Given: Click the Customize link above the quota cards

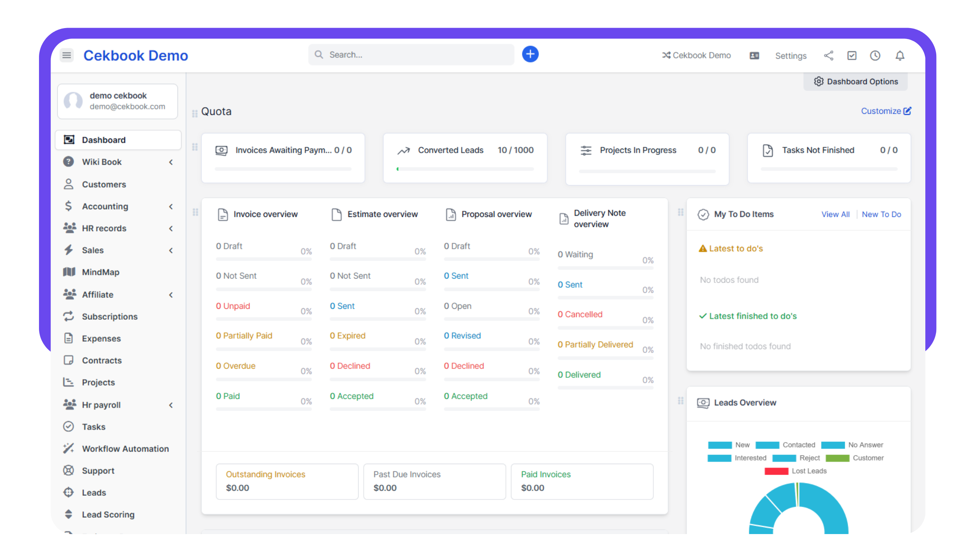Looking at the screenshot, I should [x=886, y=111].
